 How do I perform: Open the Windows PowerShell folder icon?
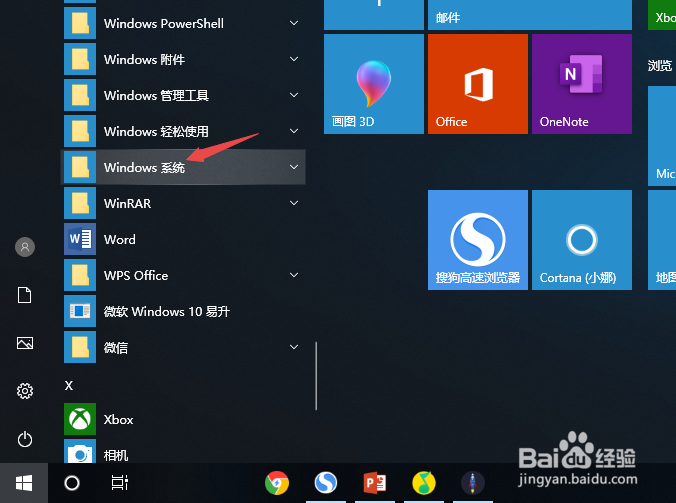[80, 23]
